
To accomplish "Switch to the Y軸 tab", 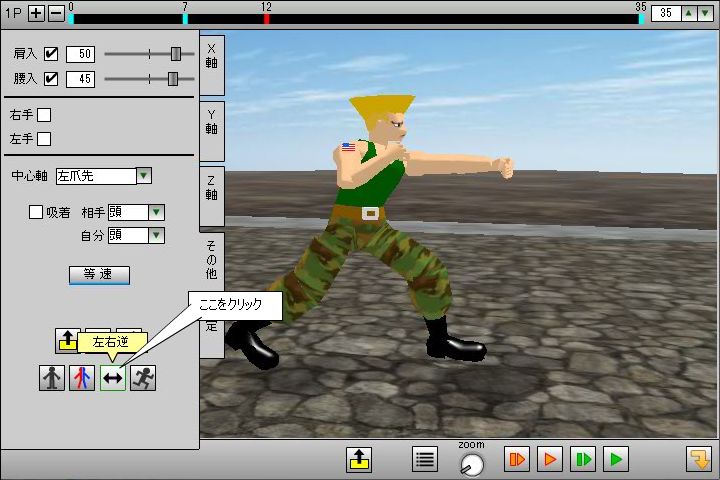I will click(x=212, y=131).
